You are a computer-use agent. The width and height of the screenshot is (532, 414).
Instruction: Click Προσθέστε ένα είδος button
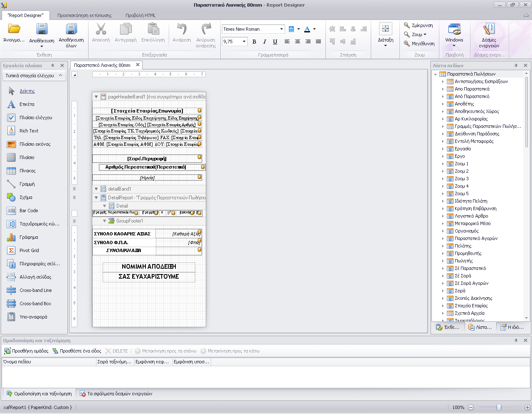[77, 351]
